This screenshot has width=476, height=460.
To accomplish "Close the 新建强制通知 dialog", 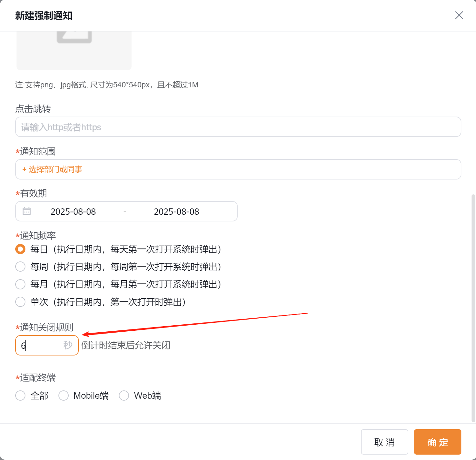I will pyautogui.click(x=459, y=15).
